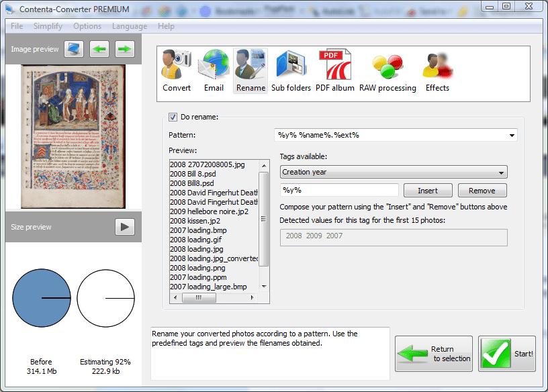
Task: Select '2008 loading.gif' in preview list
Action: tap(195, 240)
